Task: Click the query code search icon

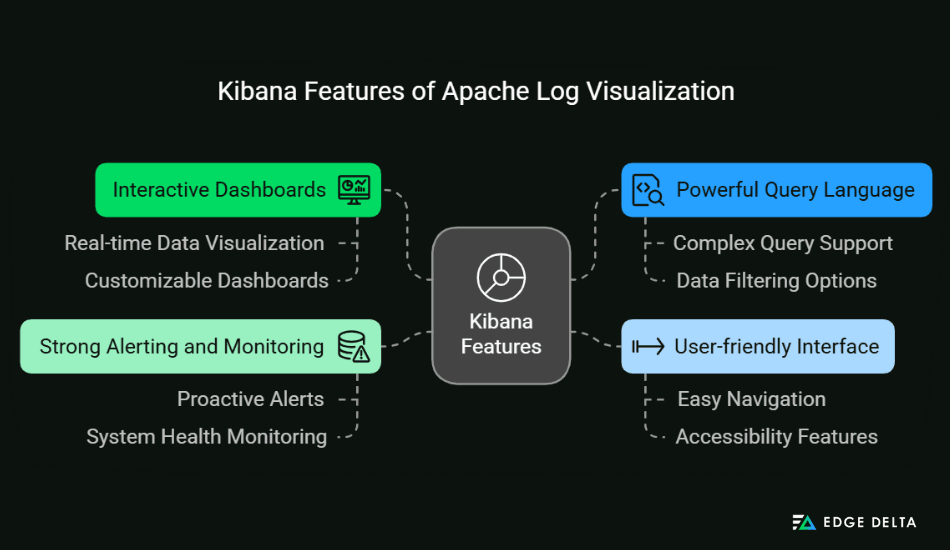Action: [x=648, y=190]
